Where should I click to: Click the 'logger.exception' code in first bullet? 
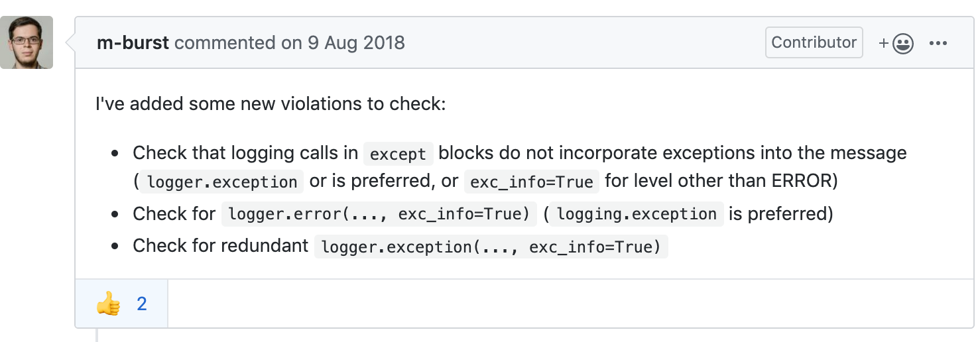222,182
